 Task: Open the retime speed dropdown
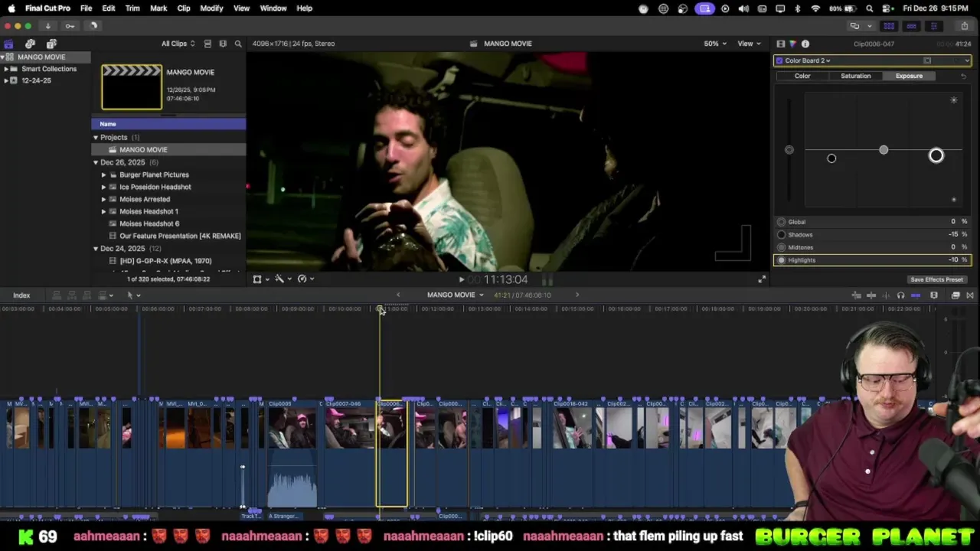tap(305, 279)
